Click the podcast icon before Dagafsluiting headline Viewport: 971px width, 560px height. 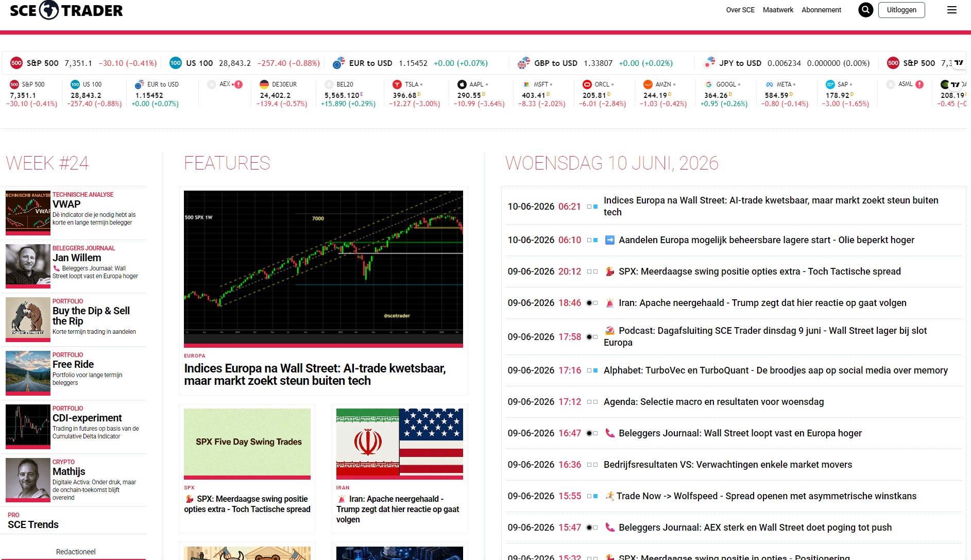pos(609,331)
